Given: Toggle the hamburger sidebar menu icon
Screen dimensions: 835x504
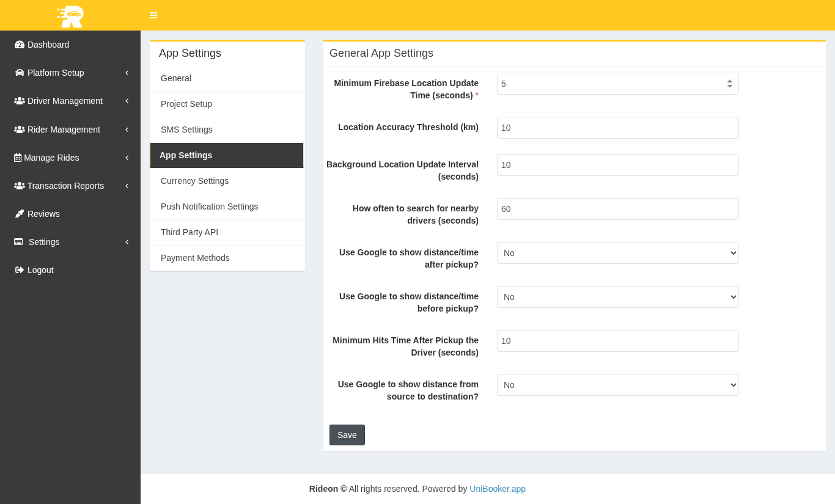Looking at the screenshot, I should coord(153,15).
